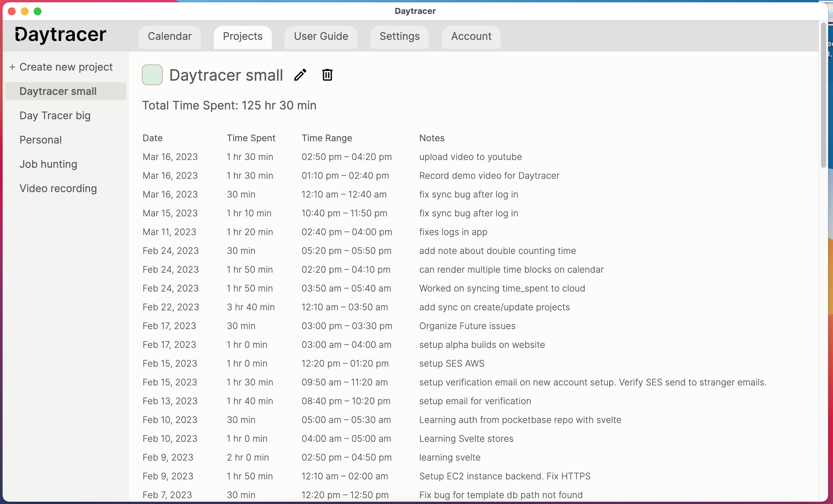833x504 pixels.
Task: Open the Settings tab
Action: [399, 37]
